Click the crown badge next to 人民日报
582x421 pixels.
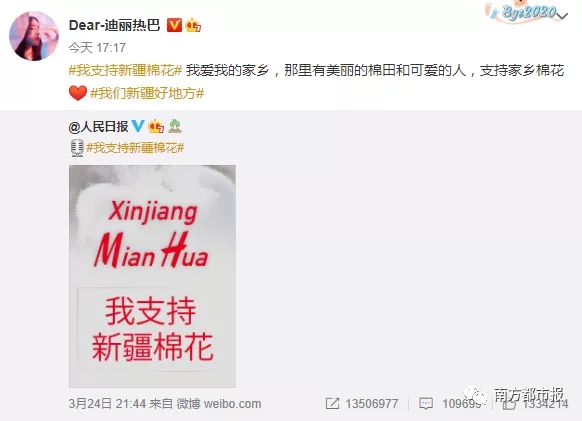[x=156, y=127]
